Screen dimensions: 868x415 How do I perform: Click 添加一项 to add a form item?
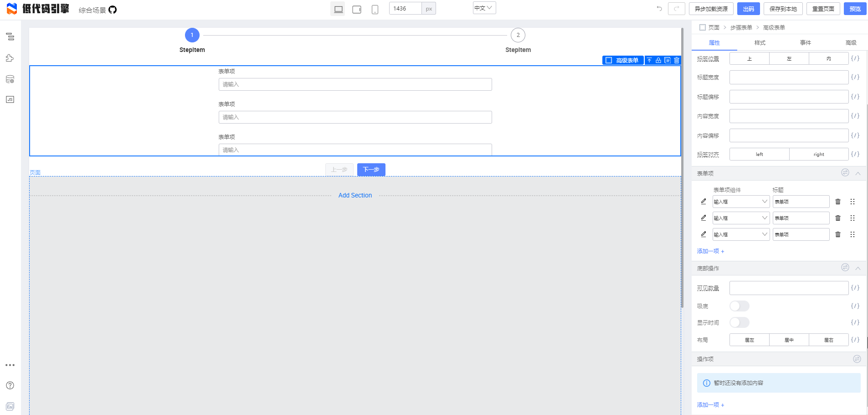pyautogui.click(x=709, y=251)
